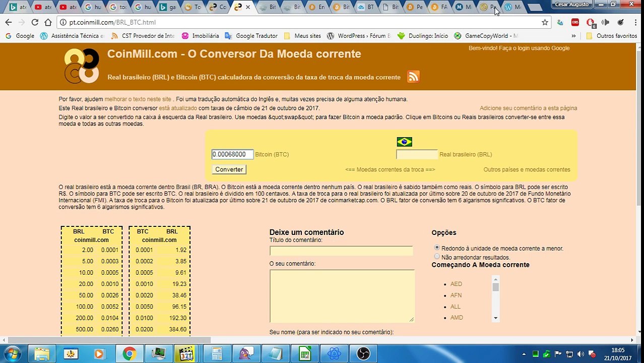Show hidden system tray icons arrow
The height and width of the screenshot is (363, 644).
[x=524, y=354]
